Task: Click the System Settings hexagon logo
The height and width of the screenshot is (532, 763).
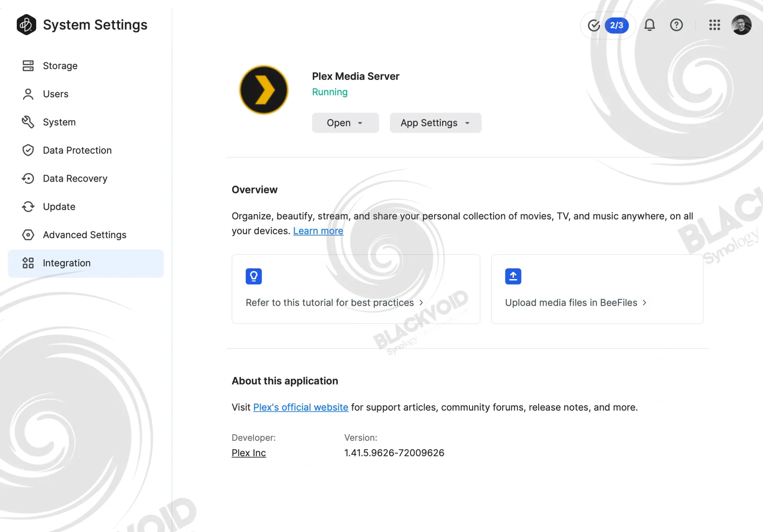Action: pos(26,25)
